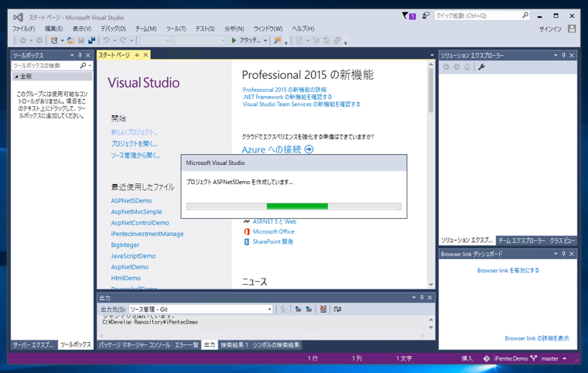The height and width of the screenshot is (373, 588).
Task: Click the undo arrow in toolbar
Action: 107,40
